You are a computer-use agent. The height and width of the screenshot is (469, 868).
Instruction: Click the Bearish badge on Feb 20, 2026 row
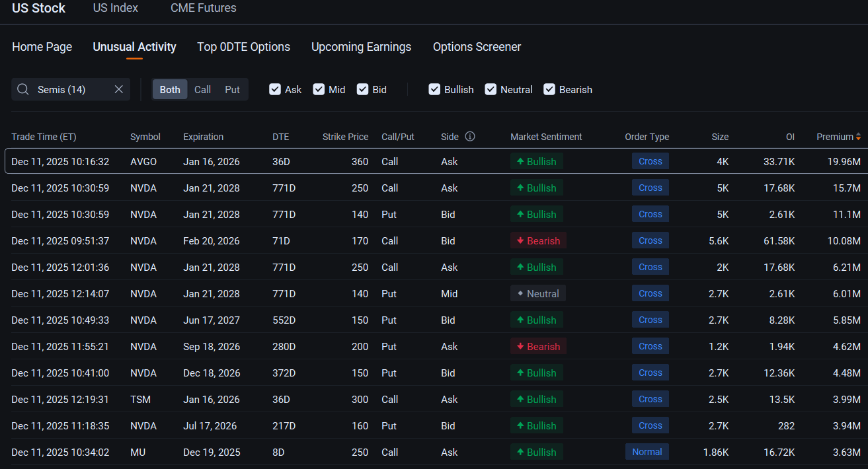pos(538,240)
